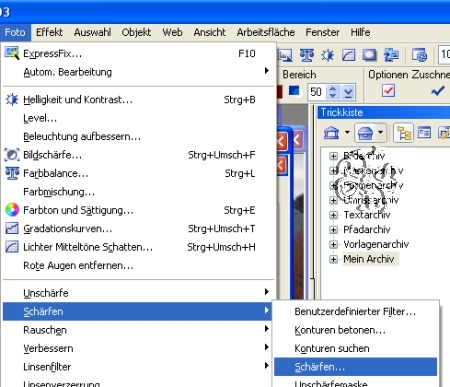450x387 pixels.
Task: Click the brightness and contrast sun toolbar icon
Action: pos(327,55)
